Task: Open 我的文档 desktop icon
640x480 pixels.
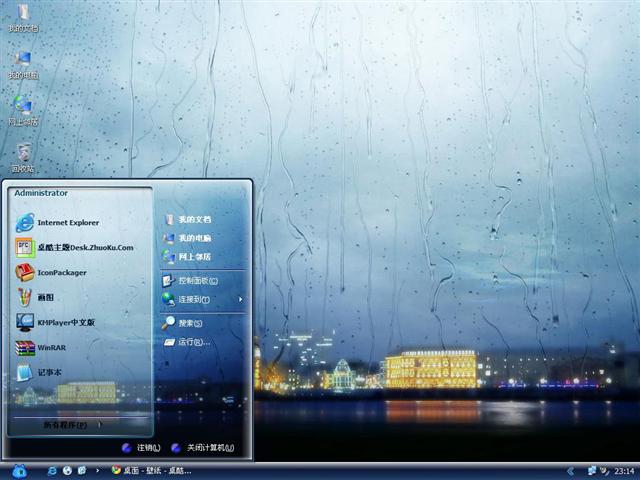Action: point(23,17)
